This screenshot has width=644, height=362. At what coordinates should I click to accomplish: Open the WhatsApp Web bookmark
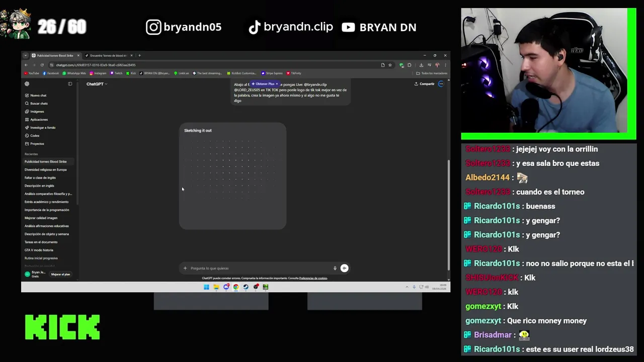click(x=74, y=73)
